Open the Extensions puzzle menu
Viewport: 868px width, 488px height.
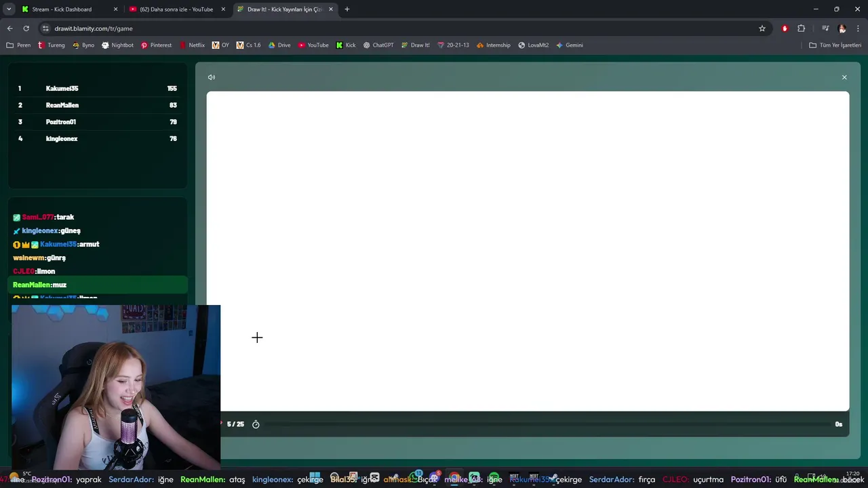click(801, 28)
